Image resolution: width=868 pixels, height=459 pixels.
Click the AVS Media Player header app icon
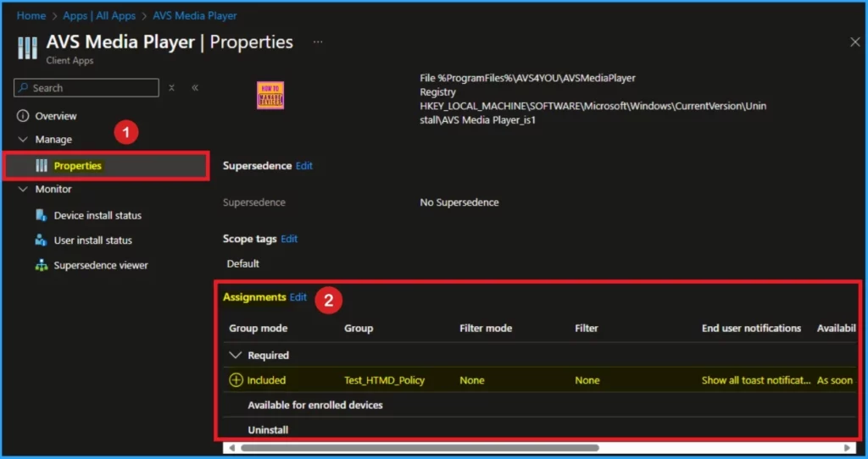(27, 47)
